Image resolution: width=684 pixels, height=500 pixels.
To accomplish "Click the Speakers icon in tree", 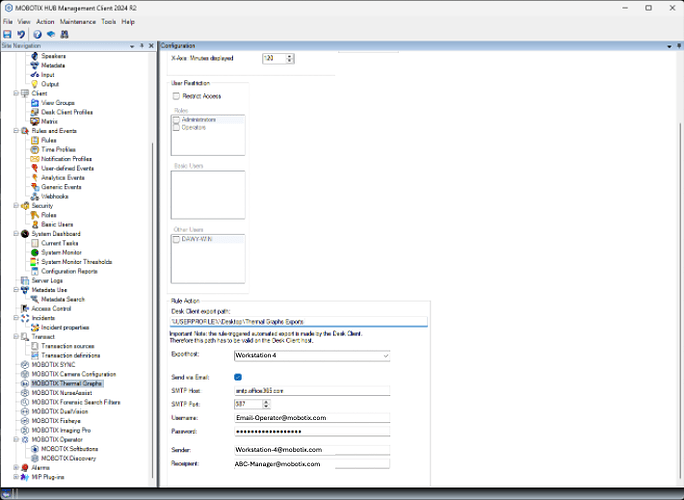I will click(35, 56).
